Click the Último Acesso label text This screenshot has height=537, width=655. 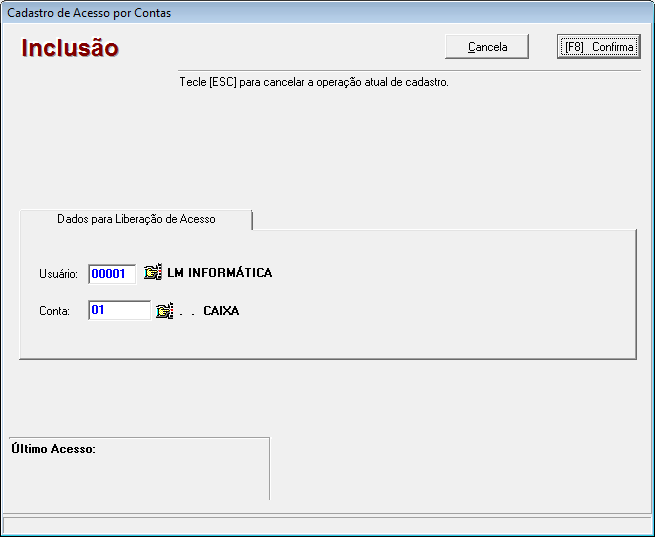coord(52,449)
